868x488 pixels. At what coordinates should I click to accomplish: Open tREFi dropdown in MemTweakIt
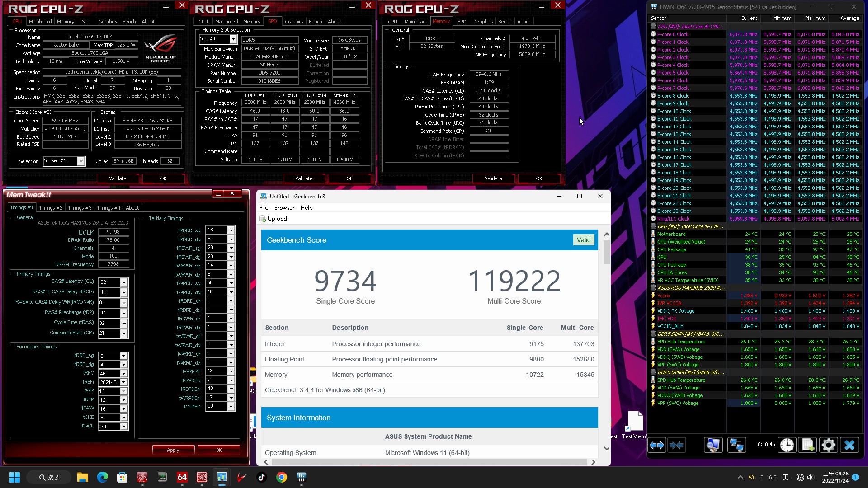(123, 382)
